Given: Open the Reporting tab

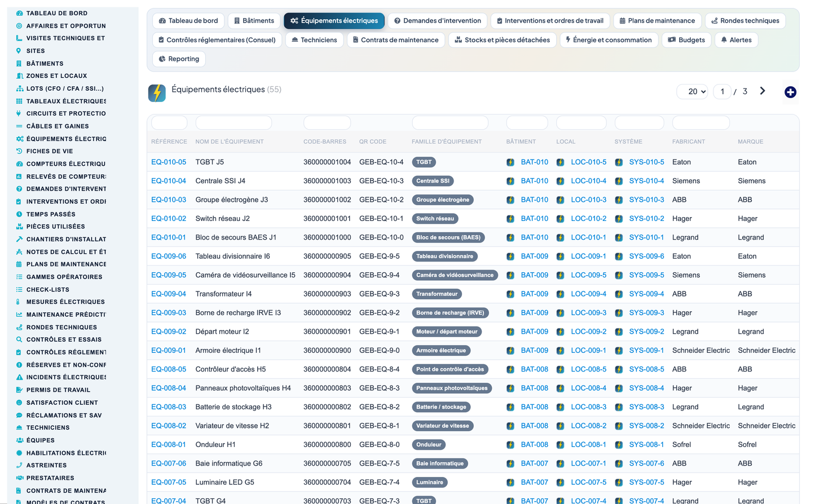Looking at the screenshot, I should coord(179,59).
